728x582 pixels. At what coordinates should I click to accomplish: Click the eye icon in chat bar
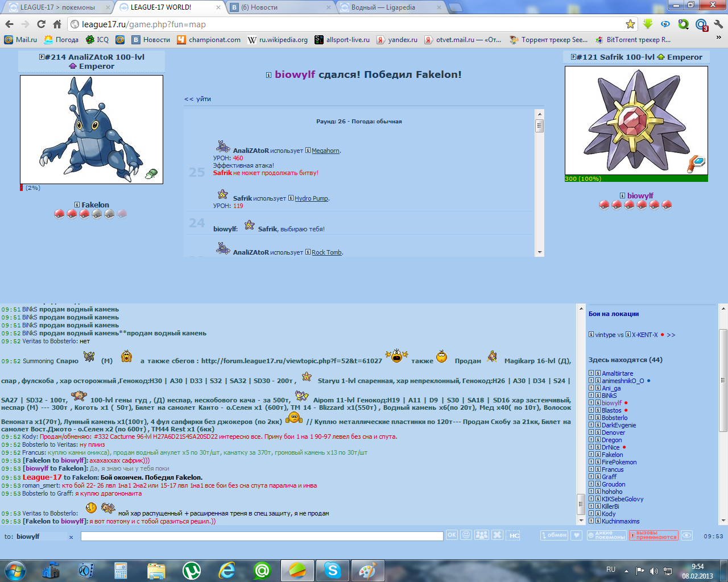pos(686,535)
